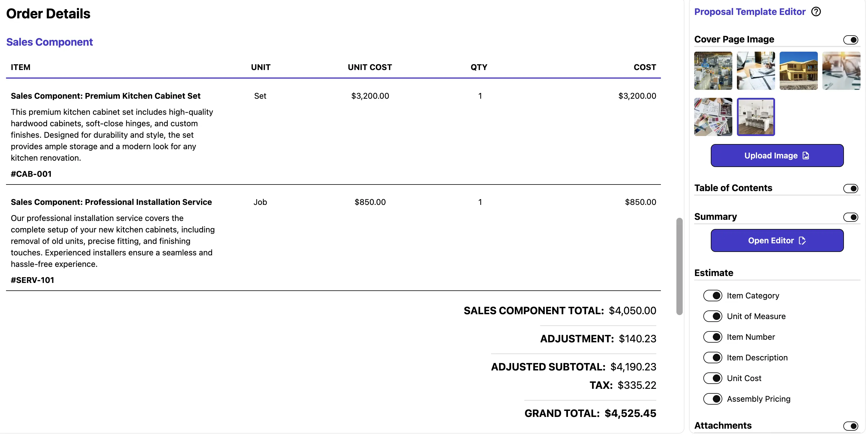The width and height of the screenshot is (868, 435).
Task: Toggle Item Description visibility
Action: pyautogui.click(x=713, y=358)
